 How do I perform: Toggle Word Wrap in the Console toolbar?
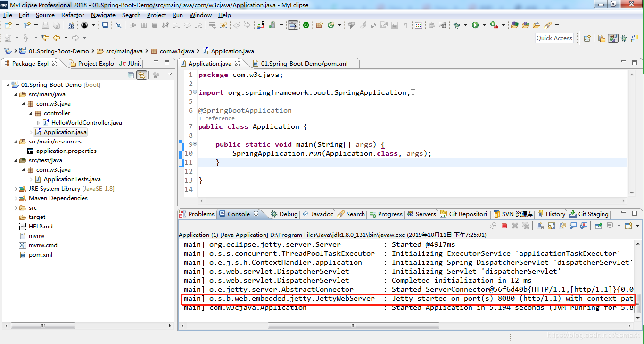[562, 226]
